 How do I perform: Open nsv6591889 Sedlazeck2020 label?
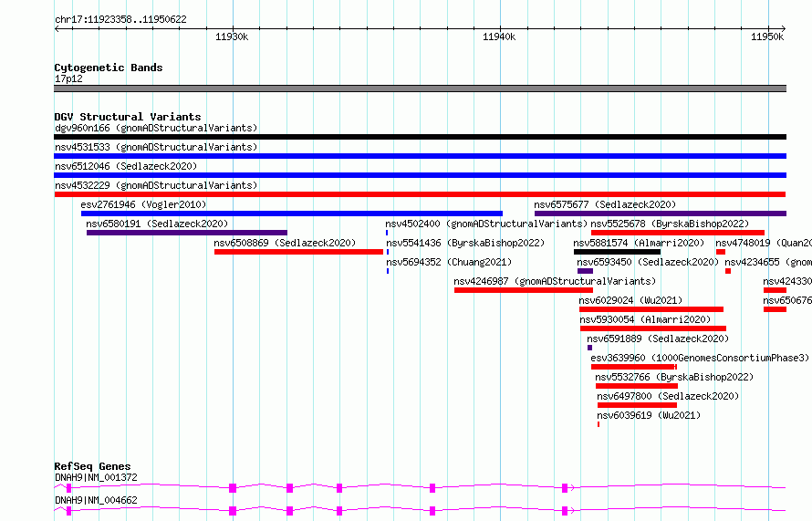[x=658, y=339]
